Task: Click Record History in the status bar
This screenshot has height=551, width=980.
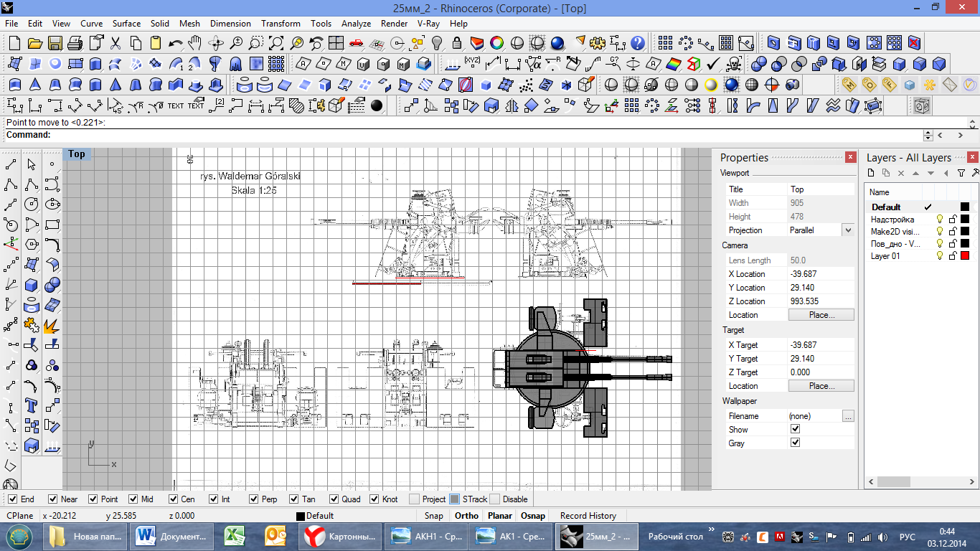Action: click(x=588, y=516)
